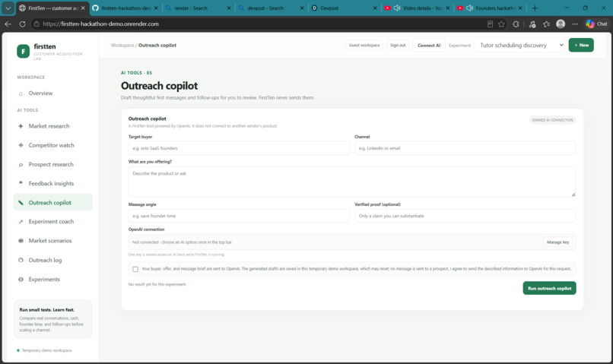
Task: Click the What are you offering textarea
Action: (x=352, y=182)
